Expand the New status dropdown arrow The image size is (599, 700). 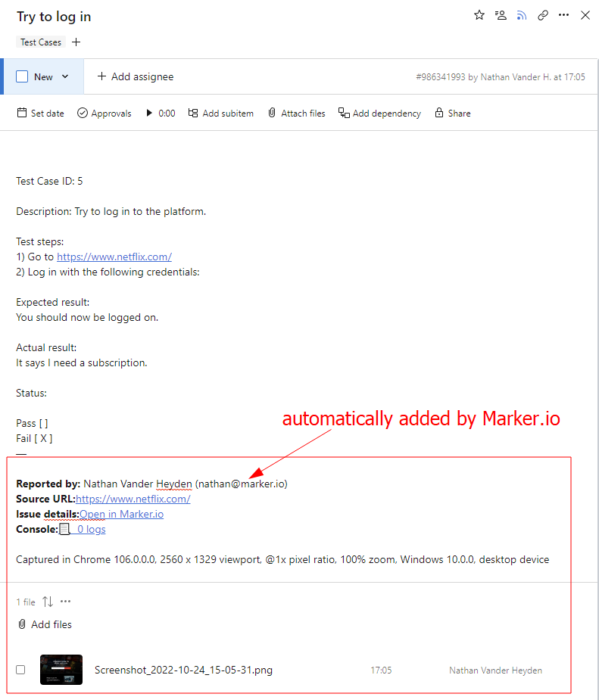[x=65, y=76]
